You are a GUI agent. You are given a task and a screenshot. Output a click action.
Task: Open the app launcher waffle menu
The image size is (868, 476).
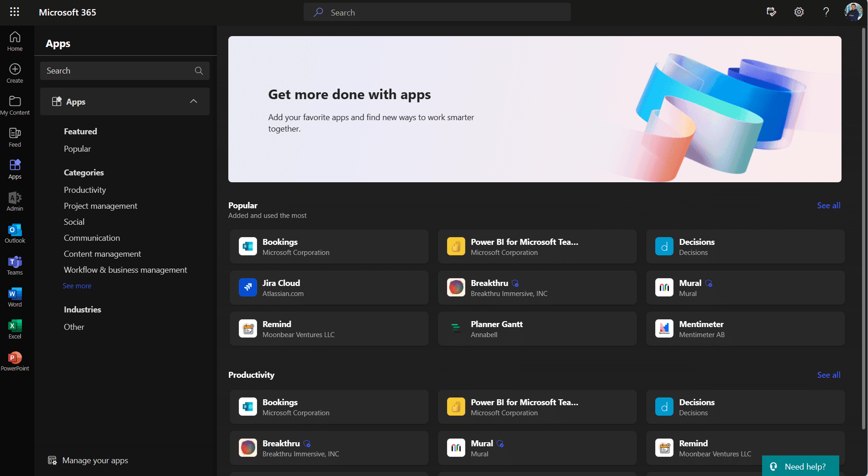[14, 12]
